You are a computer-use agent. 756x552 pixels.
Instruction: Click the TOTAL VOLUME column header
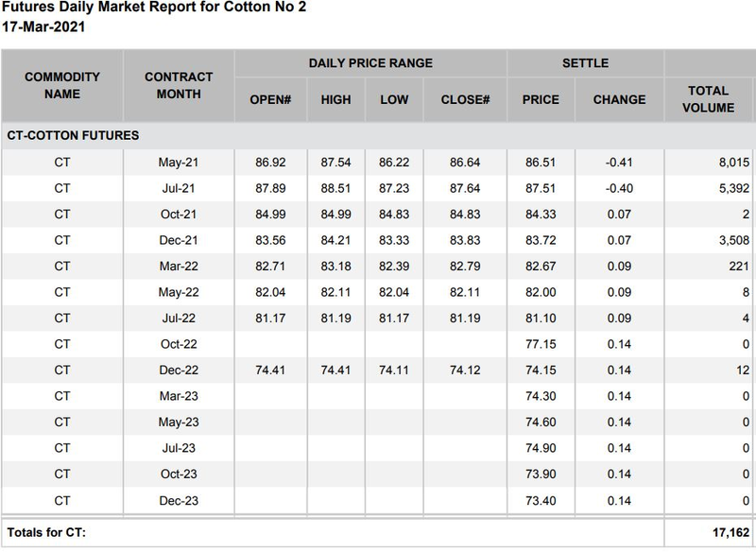click(710, 99)
